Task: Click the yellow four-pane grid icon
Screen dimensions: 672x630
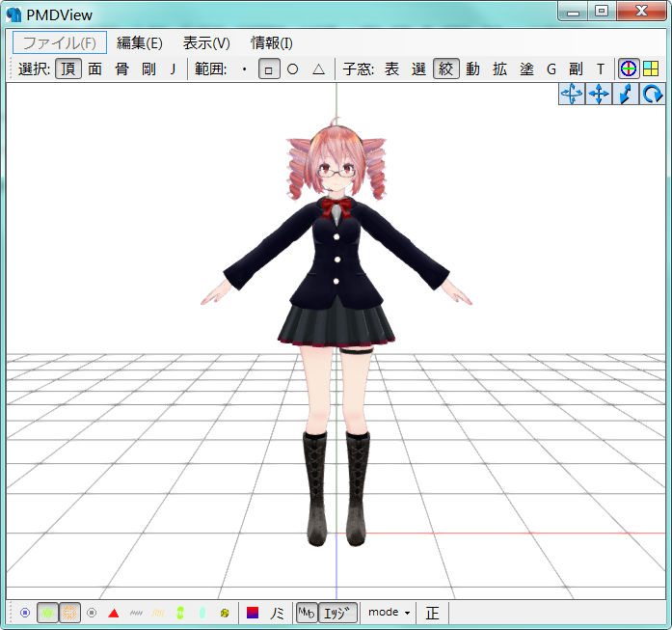Action: [651, 68]
